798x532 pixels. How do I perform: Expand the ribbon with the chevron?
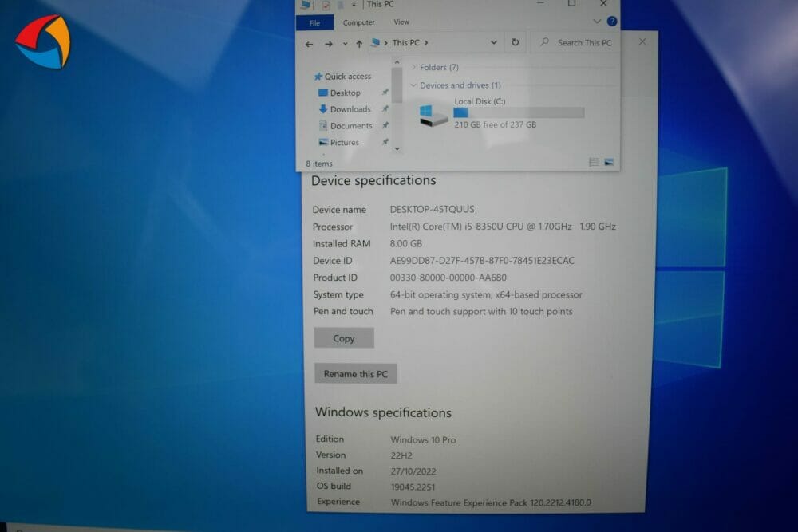coord(596,22)
